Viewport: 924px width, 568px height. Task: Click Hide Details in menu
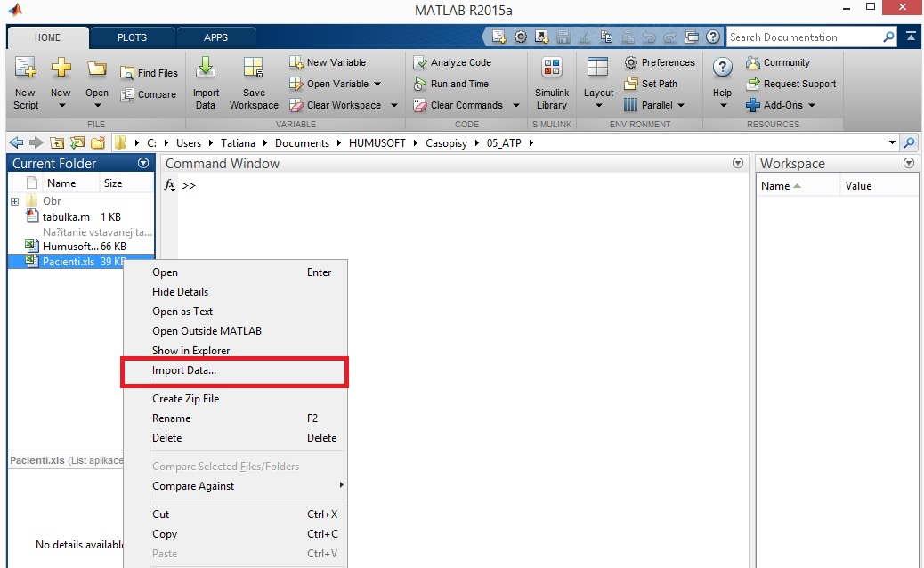[234, 292]
